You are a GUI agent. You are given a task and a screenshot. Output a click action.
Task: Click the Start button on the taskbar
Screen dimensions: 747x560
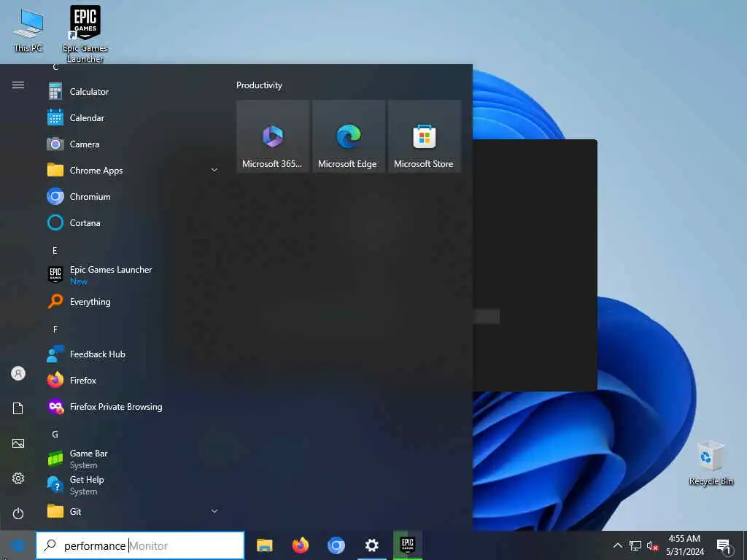click(x=18, y=545)
